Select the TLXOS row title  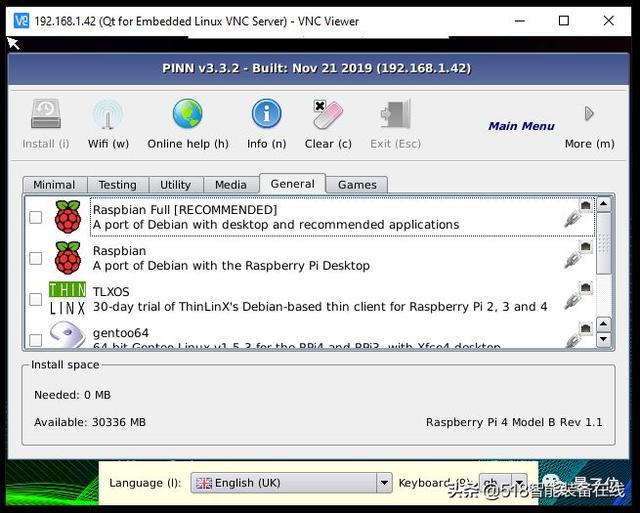pos(111,292)
